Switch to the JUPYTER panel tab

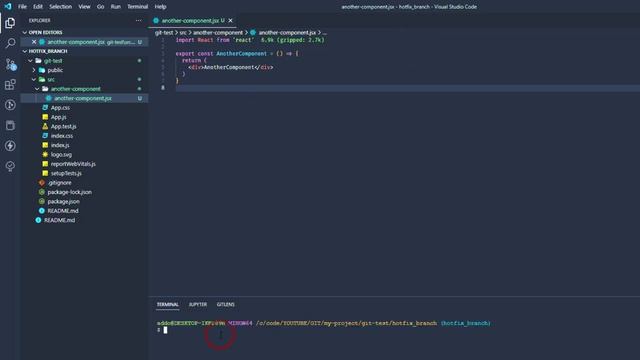(x=198, y=304)
